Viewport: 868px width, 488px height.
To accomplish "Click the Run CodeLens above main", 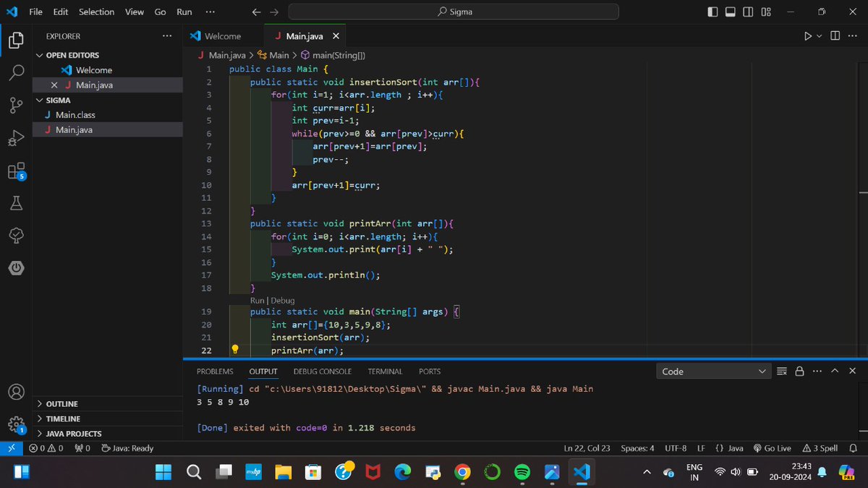I will [x=258, y=300].
